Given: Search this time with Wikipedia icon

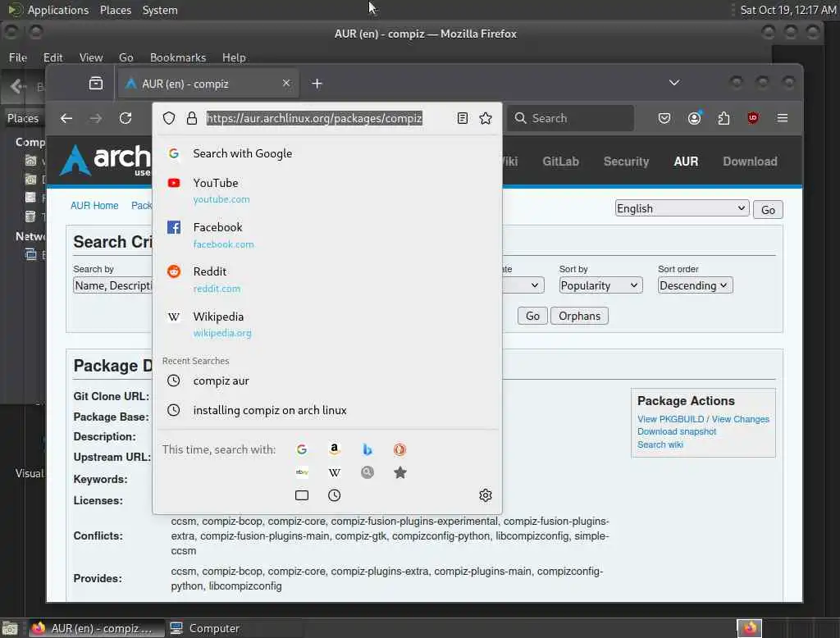Looking at the screenshot, I should click(x=335, y=472).
